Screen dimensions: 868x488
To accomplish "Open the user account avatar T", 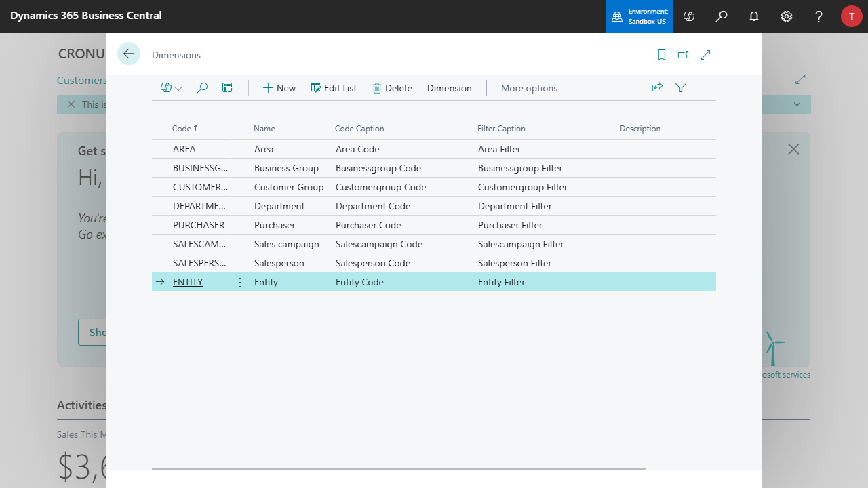I will click(852, 16).
